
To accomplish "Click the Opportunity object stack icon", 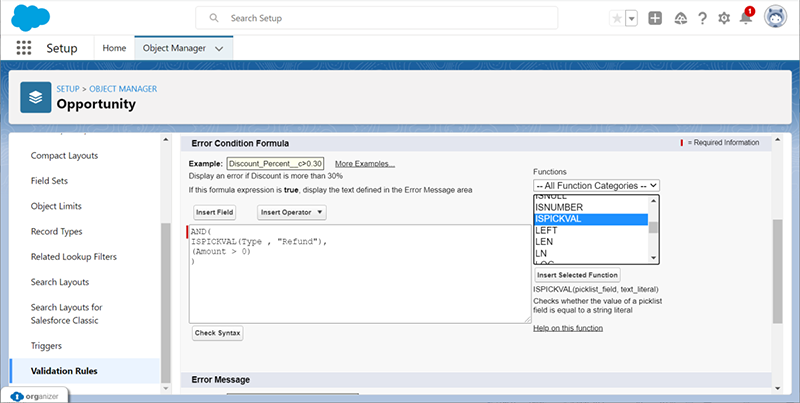I will coord(36,97).
